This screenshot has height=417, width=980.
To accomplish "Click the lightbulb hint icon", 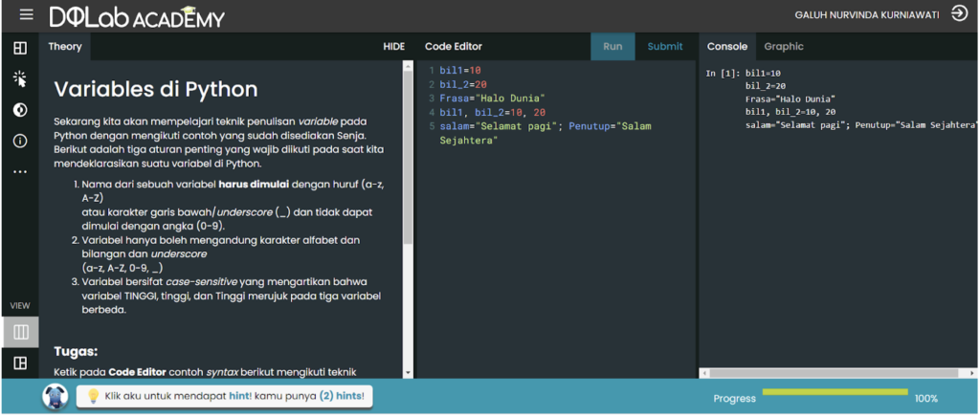I will [x=94, y=396].
